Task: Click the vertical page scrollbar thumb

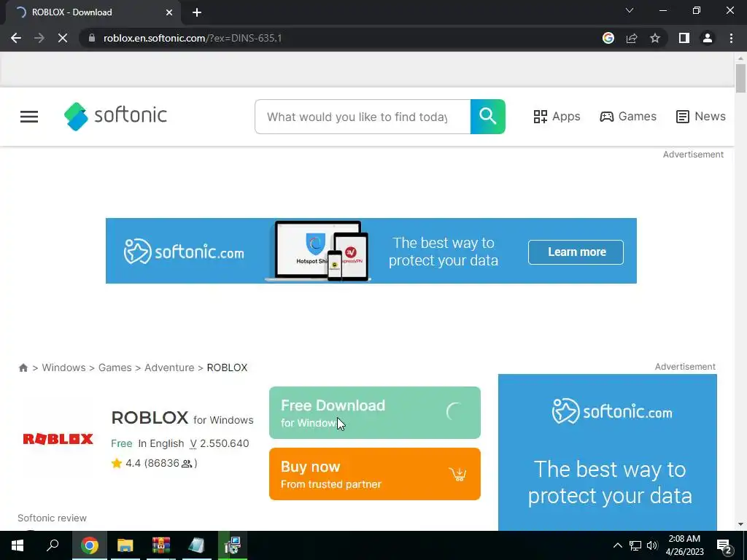Action: (740, 77)
